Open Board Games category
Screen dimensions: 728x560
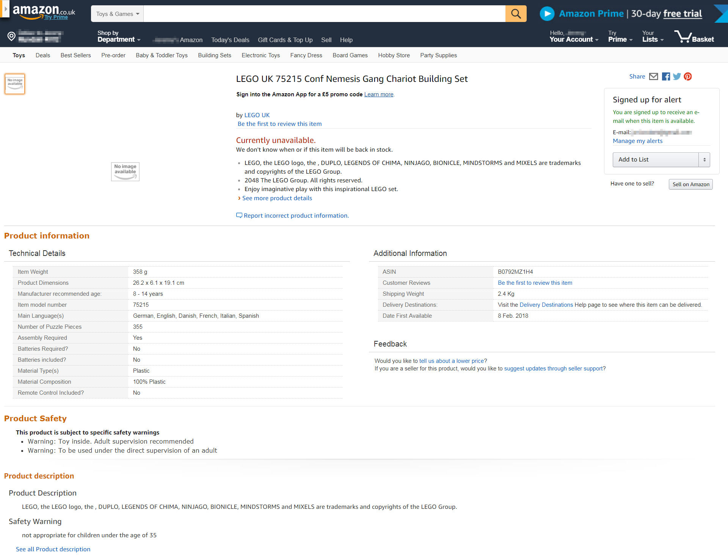coord(350,55)
